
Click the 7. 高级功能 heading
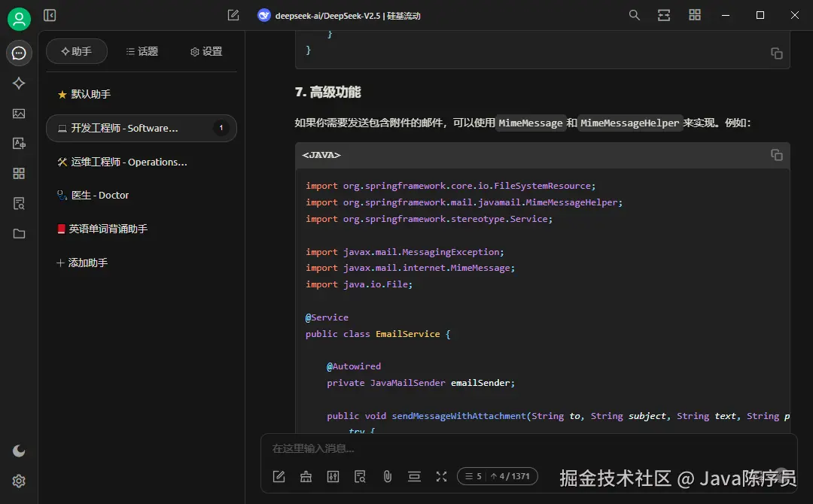click(x=327, y=93)
